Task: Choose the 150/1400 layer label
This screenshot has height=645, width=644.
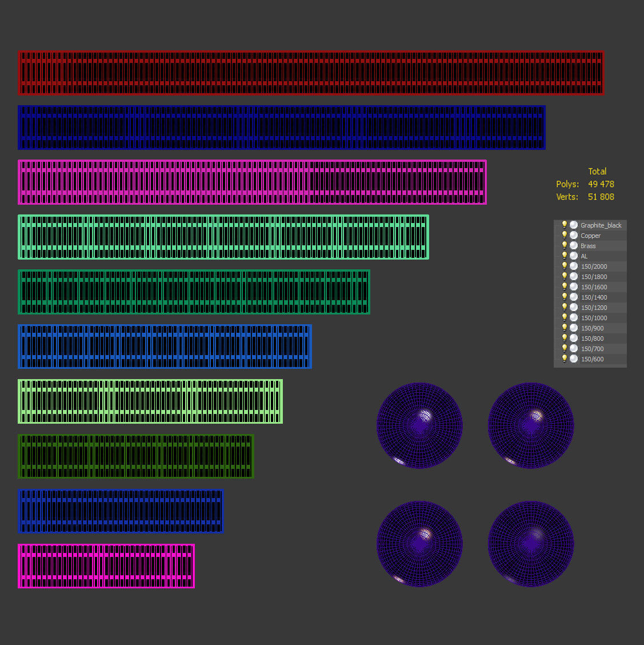Action: (594, 297)
